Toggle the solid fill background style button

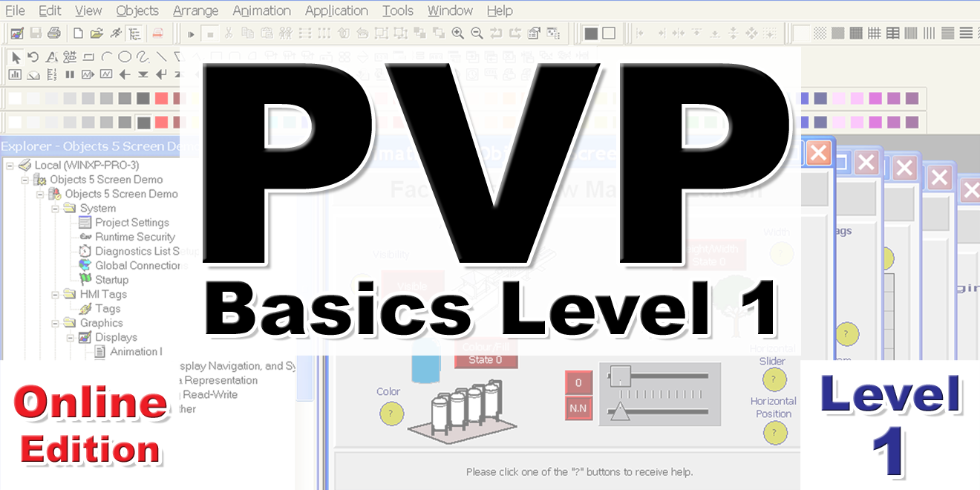pyautogui.click(x=591, y=33)
